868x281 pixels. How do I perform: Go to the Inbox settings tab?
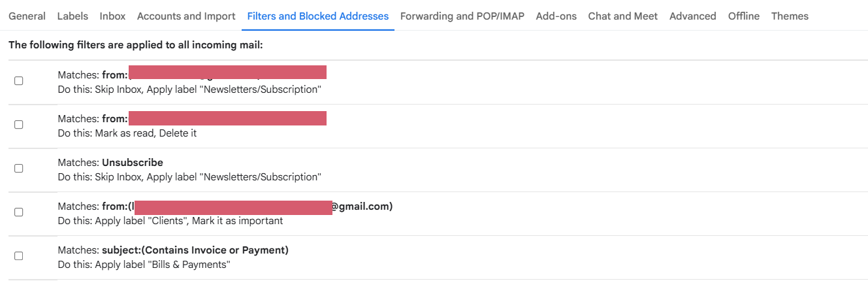click(112, 16)
